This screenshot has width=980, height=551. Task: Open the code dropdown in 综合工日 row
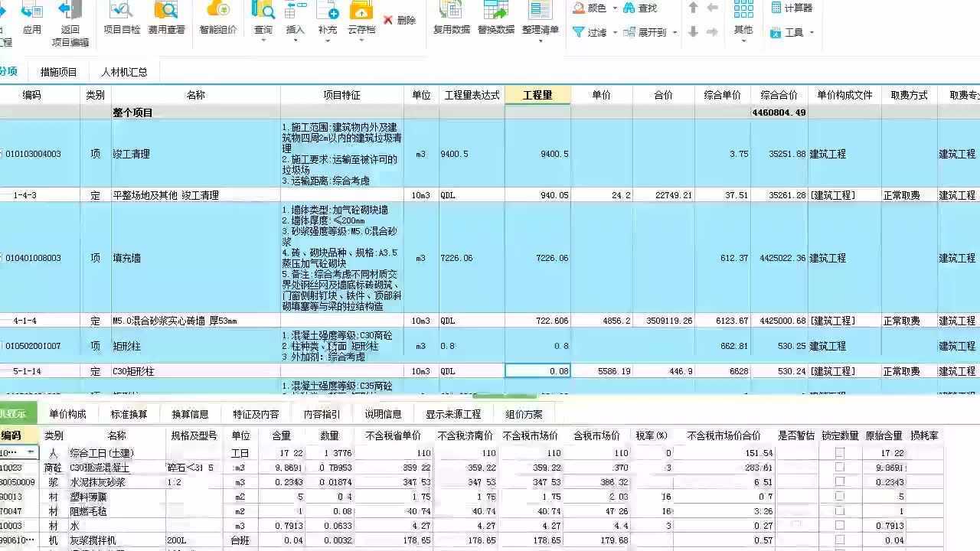click(31, 453)
